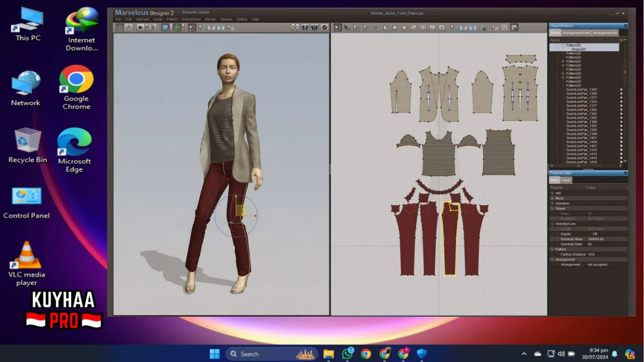Open dropdown arrow next to green avatar icon
This screenshot has width=644, height=362.
(183, 27)
